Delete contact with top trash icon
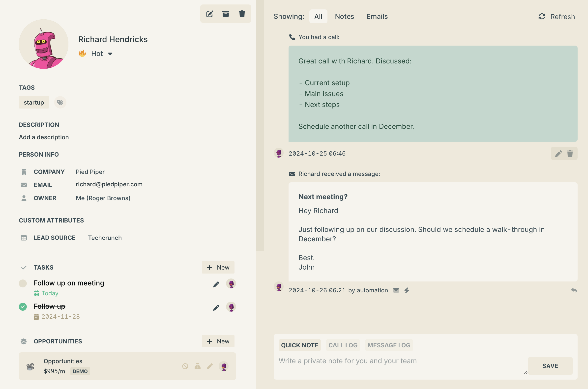This screenshot has width=588, height=389. [x=242, y=14]
